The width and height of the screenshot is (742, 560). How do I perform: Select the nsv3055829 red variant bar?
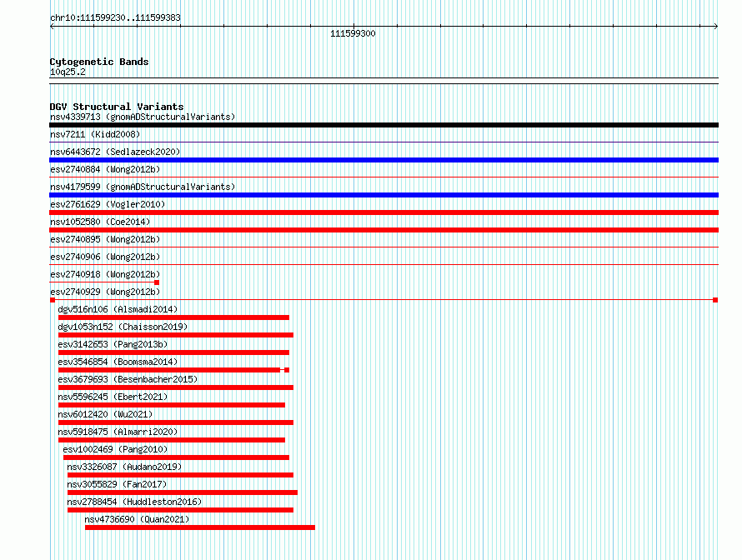coord(183,492)
